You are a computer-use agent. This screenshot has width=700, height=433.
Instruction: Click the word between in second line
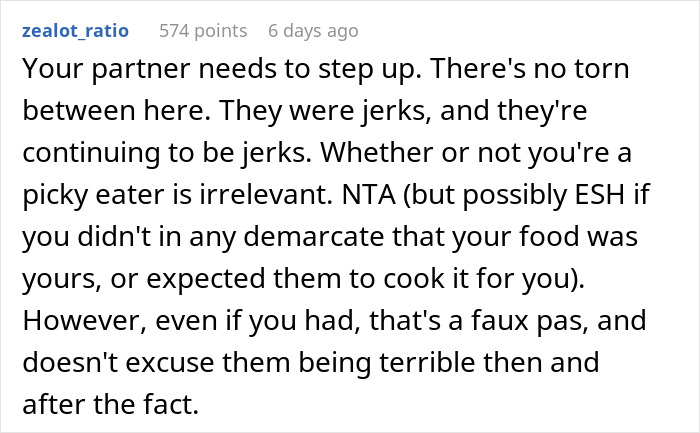(x=79, y=110)
